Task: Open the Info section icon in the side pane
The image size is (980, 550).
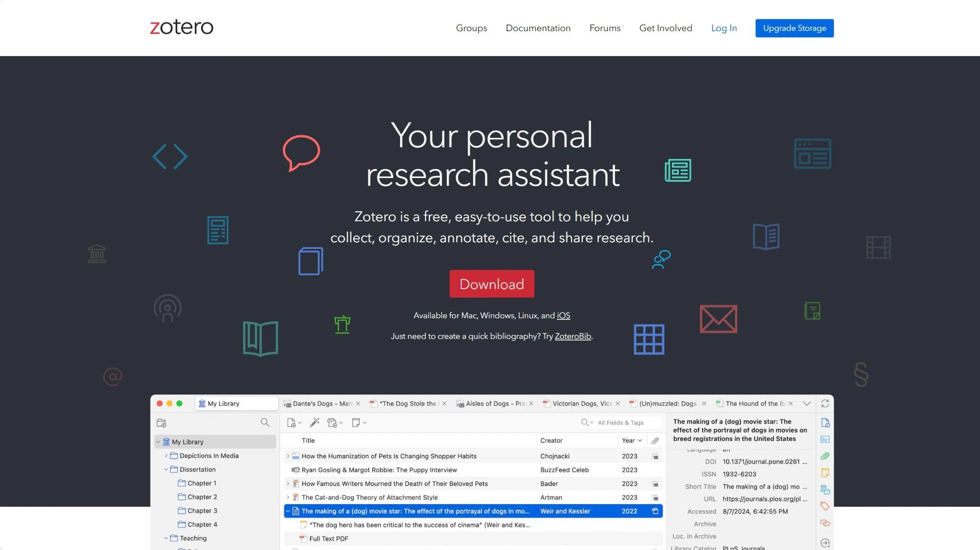Action: pyautogui.click(x=825, y=423)
